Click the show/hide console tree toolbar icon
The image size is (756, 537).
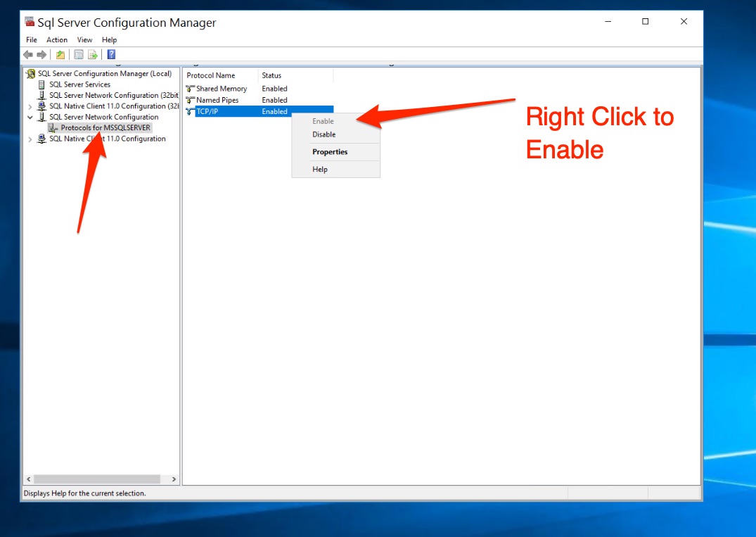[x=60, y=54]
